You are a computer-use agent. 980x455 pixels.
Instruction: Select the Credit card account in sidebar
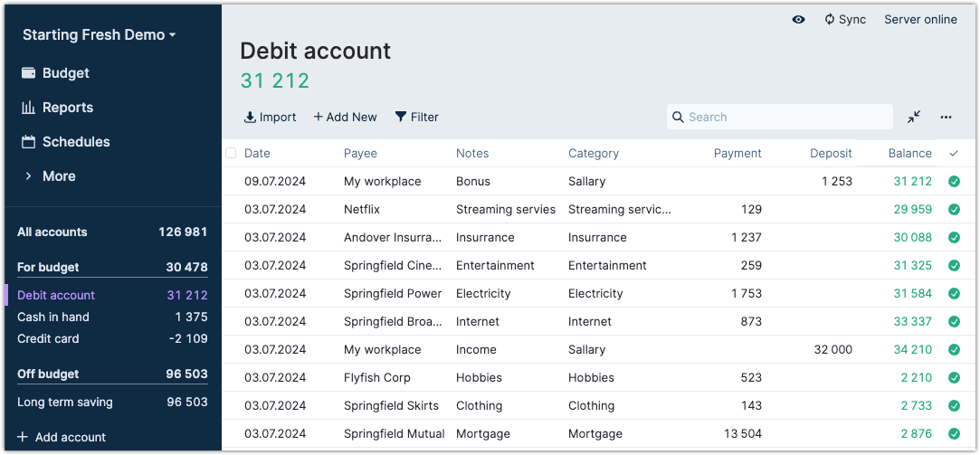[48, 338]
